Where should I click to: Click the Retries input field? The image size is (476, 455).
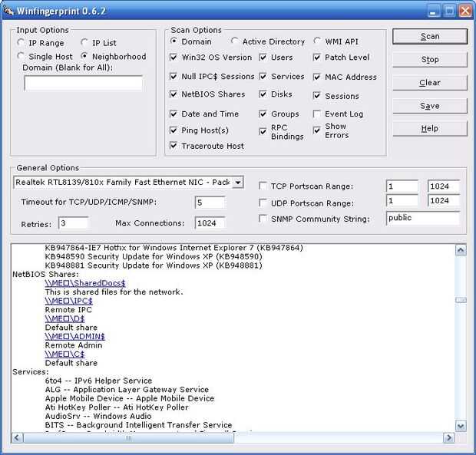[x=73, y=223]
